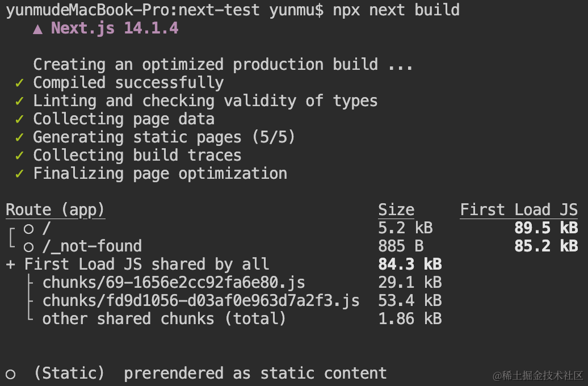Click checkmark beside Collecting build traces
Viewport: 588px width, 386px height.
(x=19, y=156)
